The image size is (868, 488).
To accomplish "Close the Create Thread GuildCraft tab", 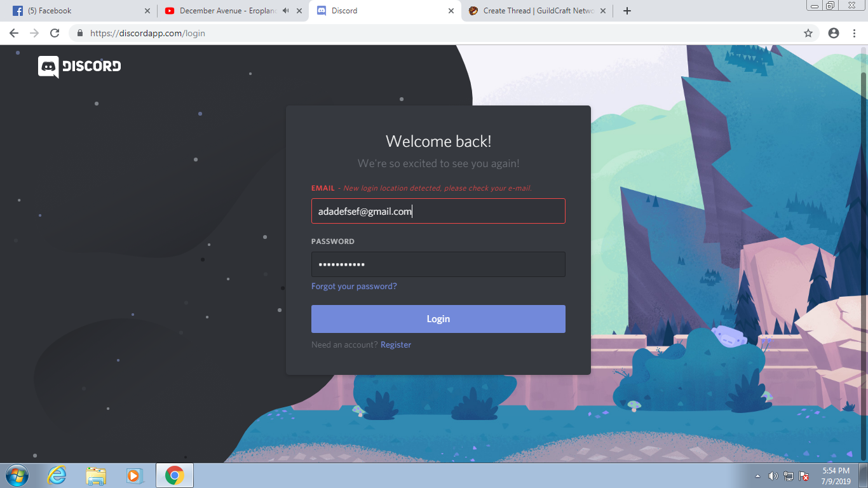I will pos(603,11).
